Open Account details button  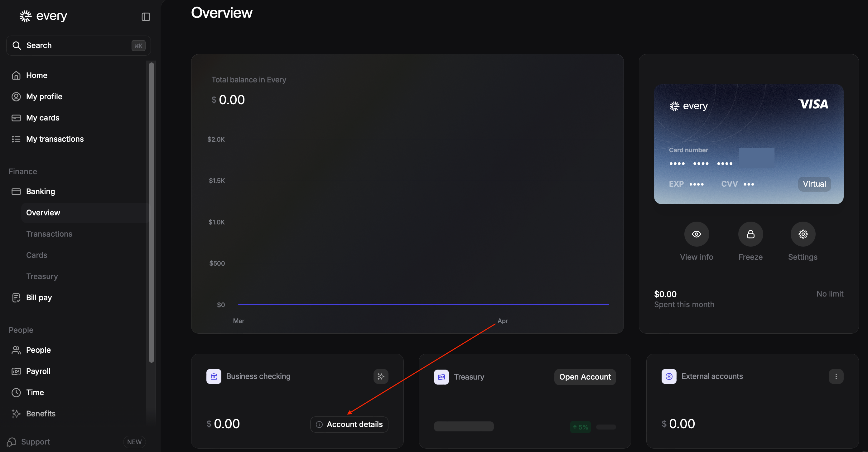[349, 424]
